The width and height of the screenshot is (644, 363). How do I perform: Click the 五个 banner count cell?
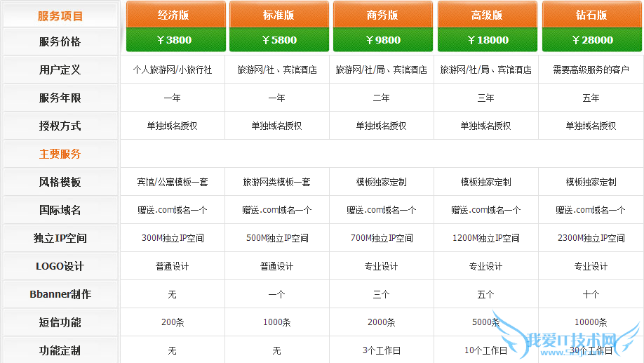pyautogui.click(x=486, y=294)
